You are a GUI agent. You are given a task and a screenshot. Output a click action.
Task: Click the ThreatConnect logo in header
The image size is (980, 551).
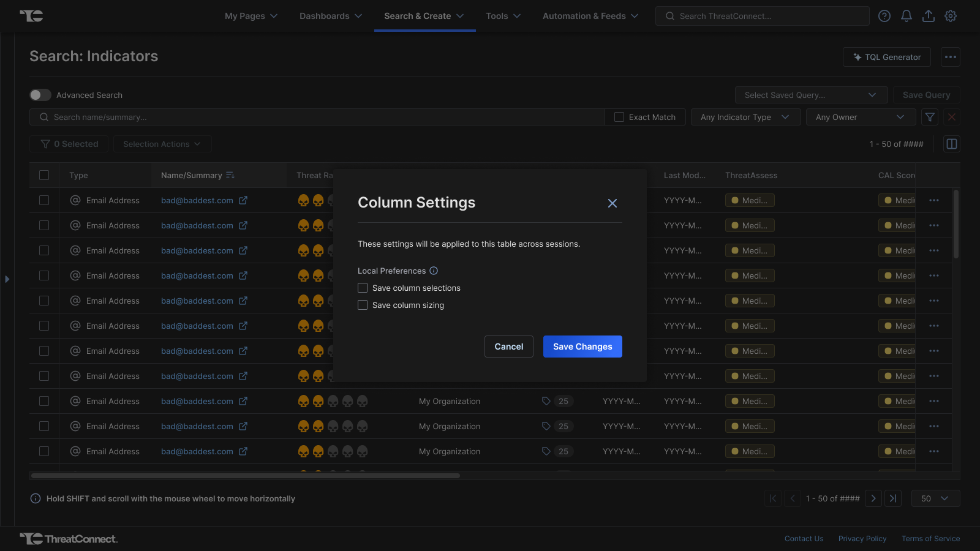31,16
